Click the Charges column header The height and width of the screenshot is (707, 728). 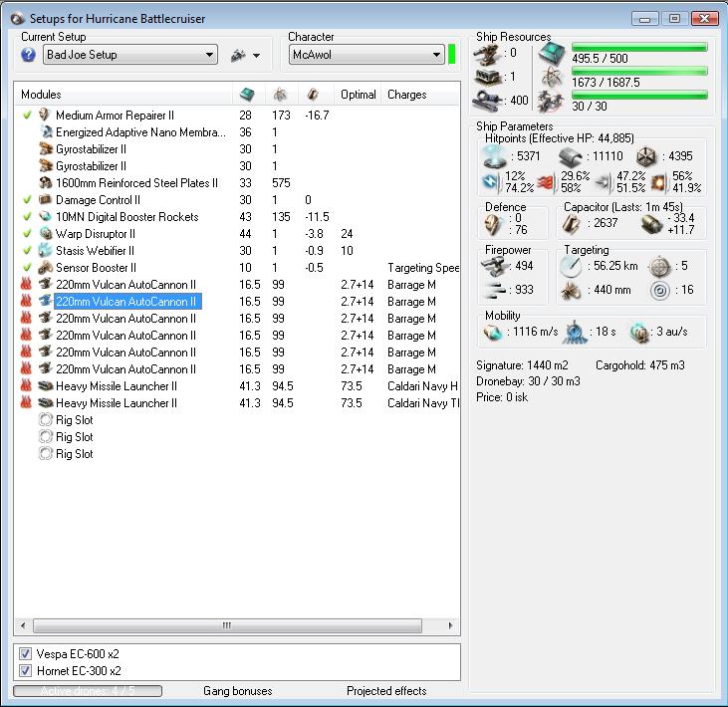406,95
